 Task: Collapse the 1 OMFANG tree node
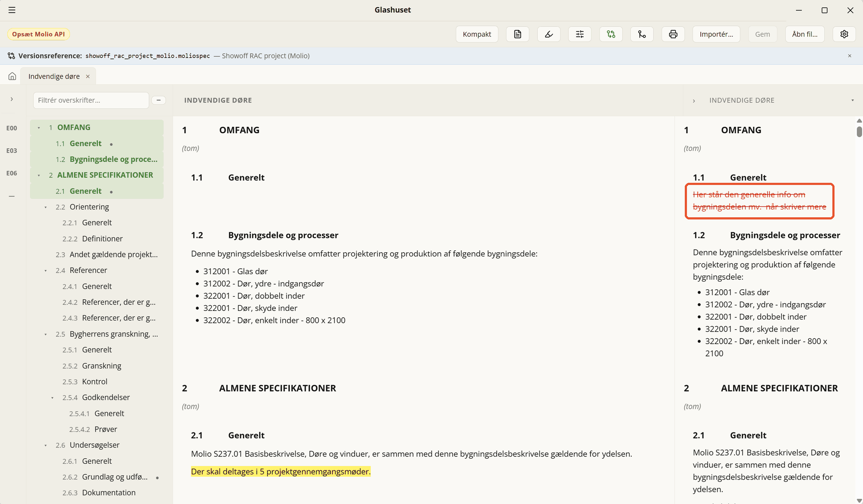[x=39, y=128]
